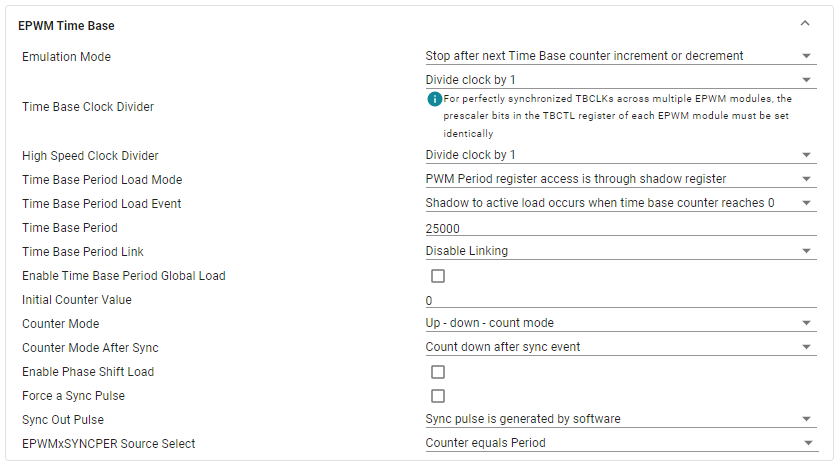
Task: Open the Counter Mode dropdown
Action: click(620, 323)
